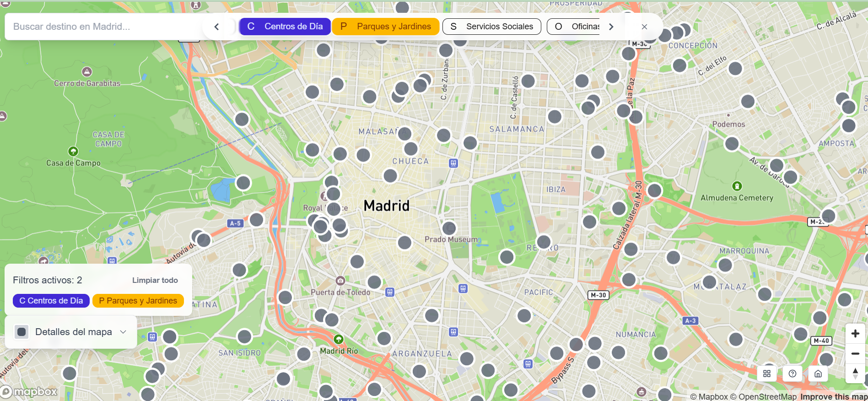Enable the Servicios Sociales filter chip

(x=491, y=27)
